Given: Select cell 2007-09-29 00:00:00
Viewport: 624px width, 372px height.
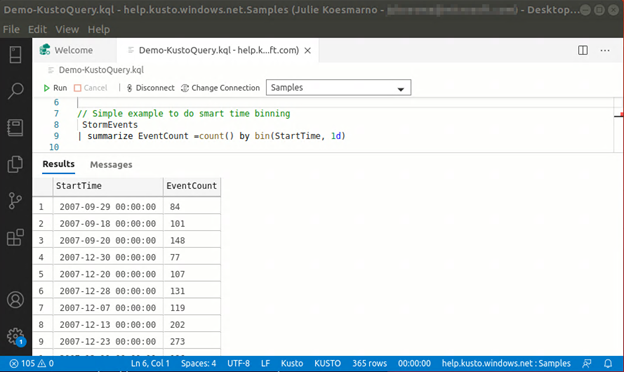Looking at the screenshot, I should (x=108, y=206).
